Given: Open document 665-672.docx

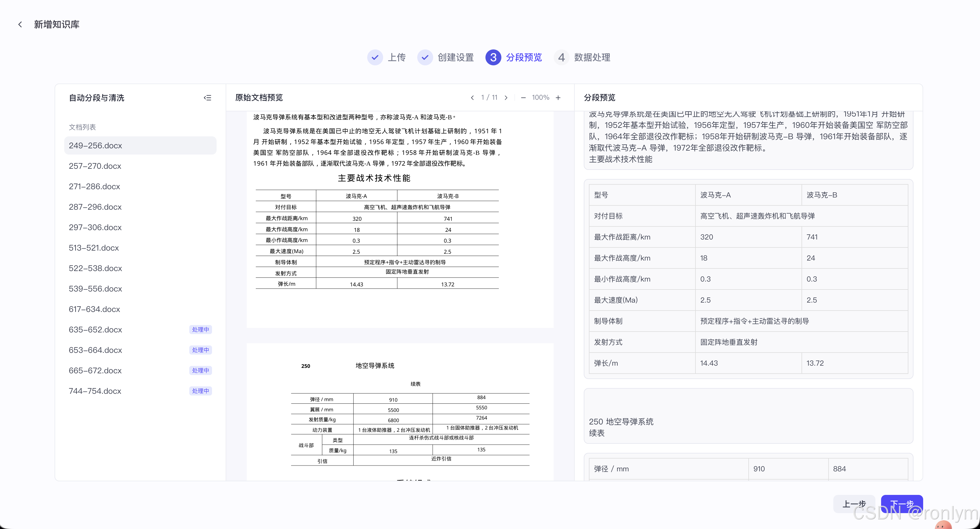Looking at the screenshot, I should tap(140, 371).
